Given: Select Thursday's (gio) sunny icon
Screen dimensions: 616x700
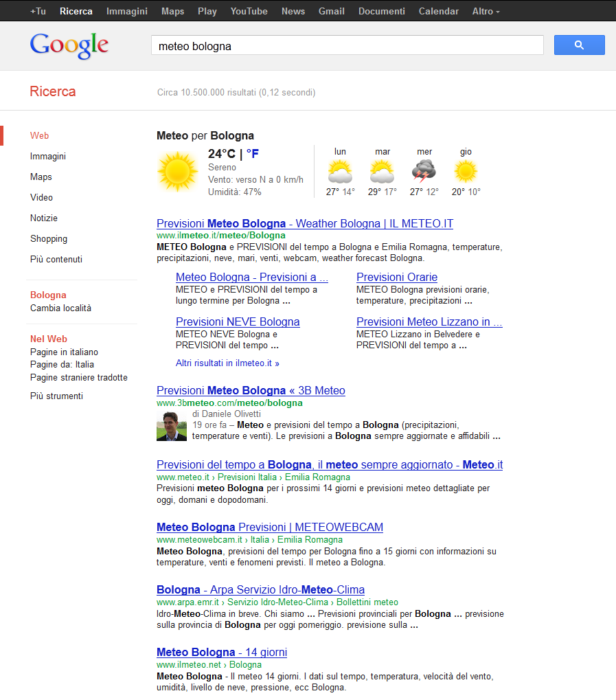Looking at the screenshot, I should [466, 171].
